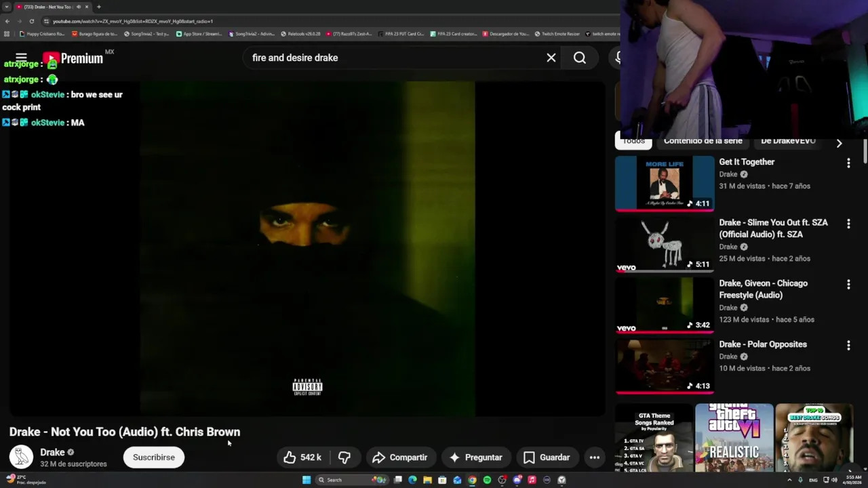Viewport: 868px width, 488px height.
Task: Open more actions three-dot menu under video
Action: [x=595, y=457]
